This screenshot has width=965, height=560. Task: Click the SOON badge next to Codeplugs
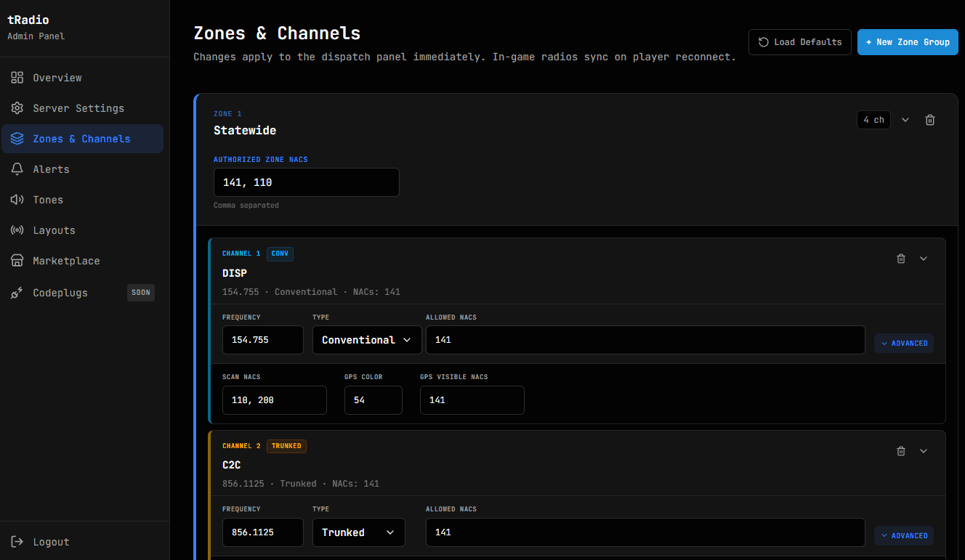(x=141, y=293)
